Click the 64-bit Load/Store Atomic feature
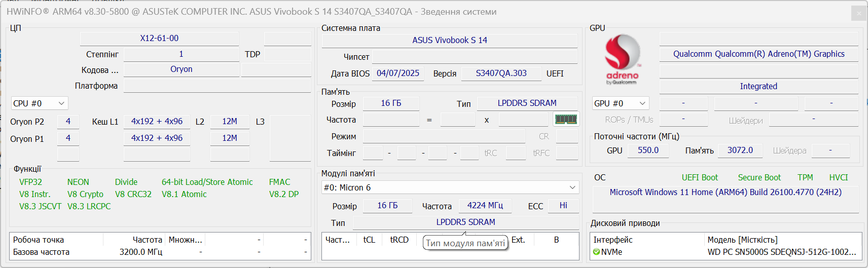Image resolution: width=868 pixels, height=268 pixels. 207,182
